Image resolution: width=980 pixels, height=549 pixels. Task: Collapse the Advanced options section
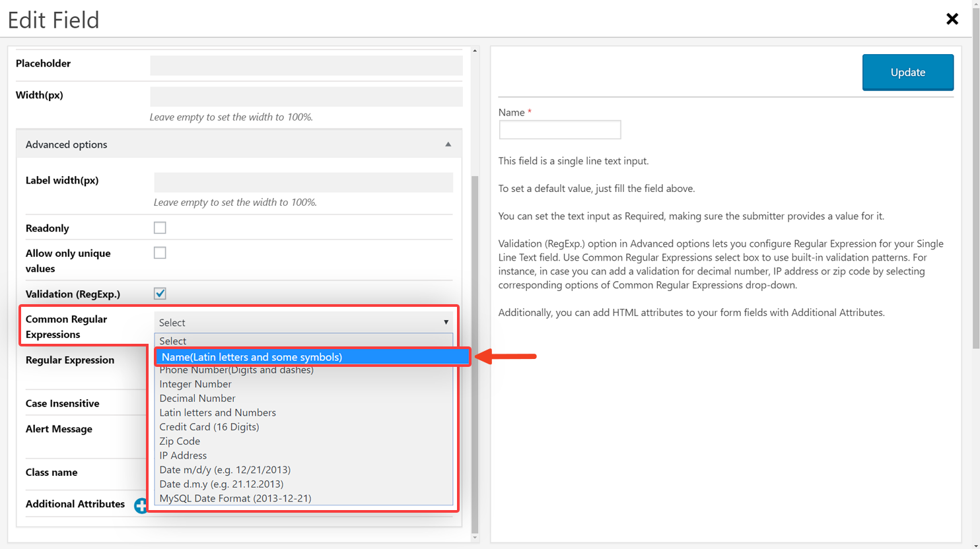pyautogui.click(x=238, y=144)
